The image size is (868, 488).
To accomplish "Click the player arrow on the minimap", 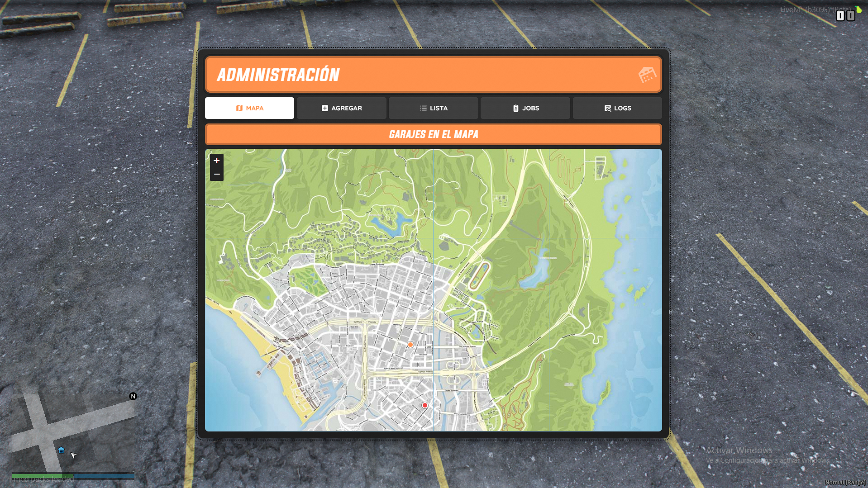I will 73,455.
